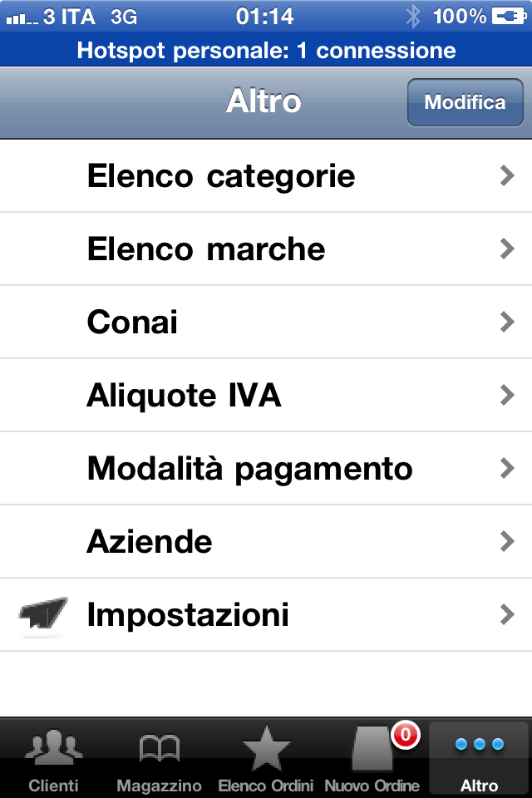Tap the Altro navigation title

click(264, 101)
